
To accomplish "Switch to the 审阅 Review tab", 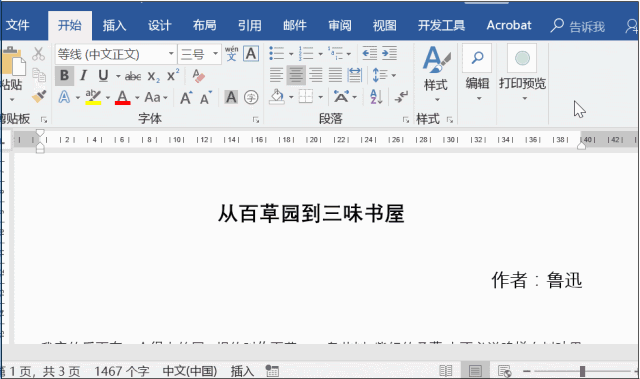I will [x=340, y=25].
